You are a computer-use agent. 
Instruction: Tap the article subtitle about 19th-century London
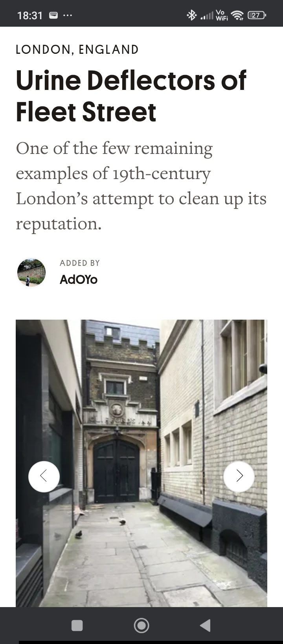(x=141, y=186)
